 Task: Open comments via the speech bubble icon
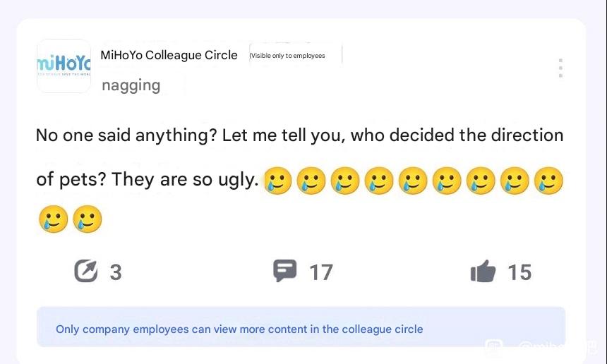(x=285, y=271)
